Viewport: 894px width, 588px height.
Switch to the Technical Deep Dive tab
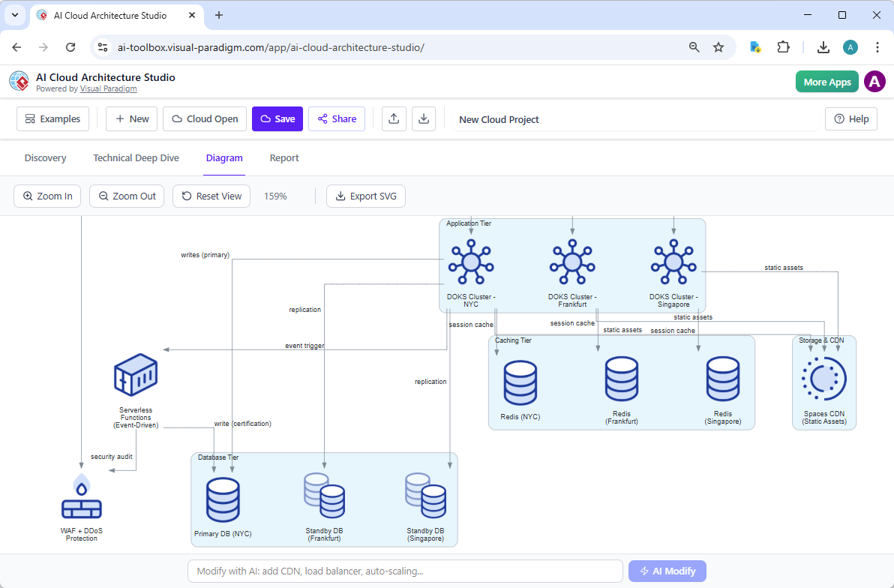pos(136,157)
